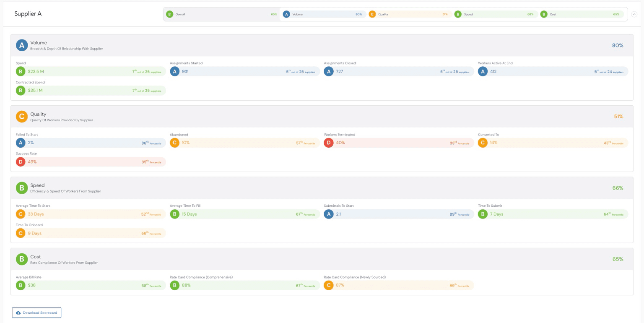Viewport: 644px width, 323px height.
Task: Click the Download Scorecard button
Action: click(36, 313)
